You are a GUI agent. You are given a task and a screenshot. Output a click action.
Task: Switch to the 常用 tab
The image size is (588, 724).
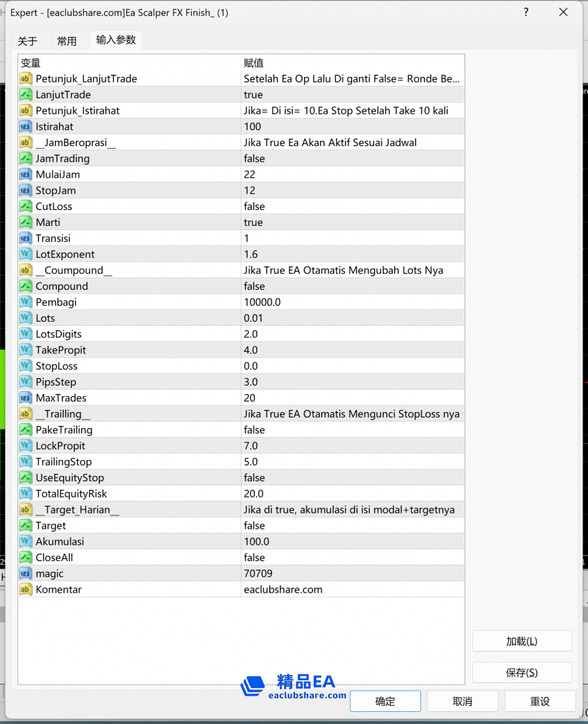point(66,41)
